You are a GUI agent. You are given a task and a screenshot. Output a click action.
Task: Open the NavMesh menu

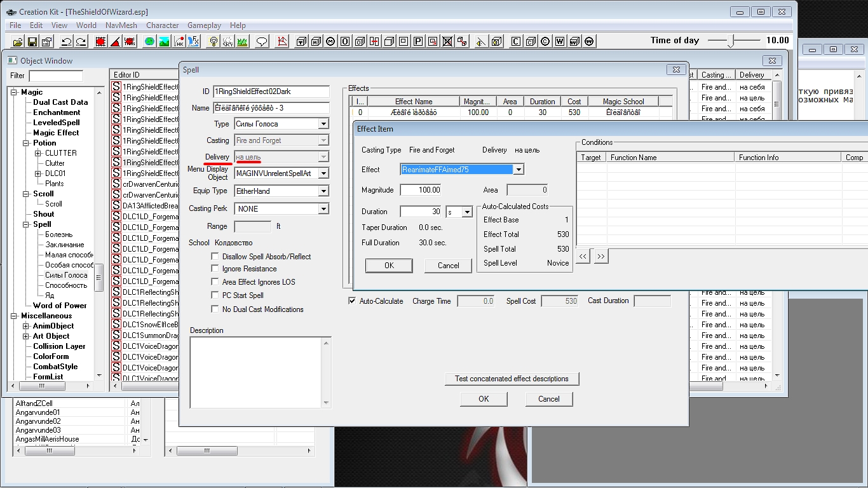(x=121, y=25)
